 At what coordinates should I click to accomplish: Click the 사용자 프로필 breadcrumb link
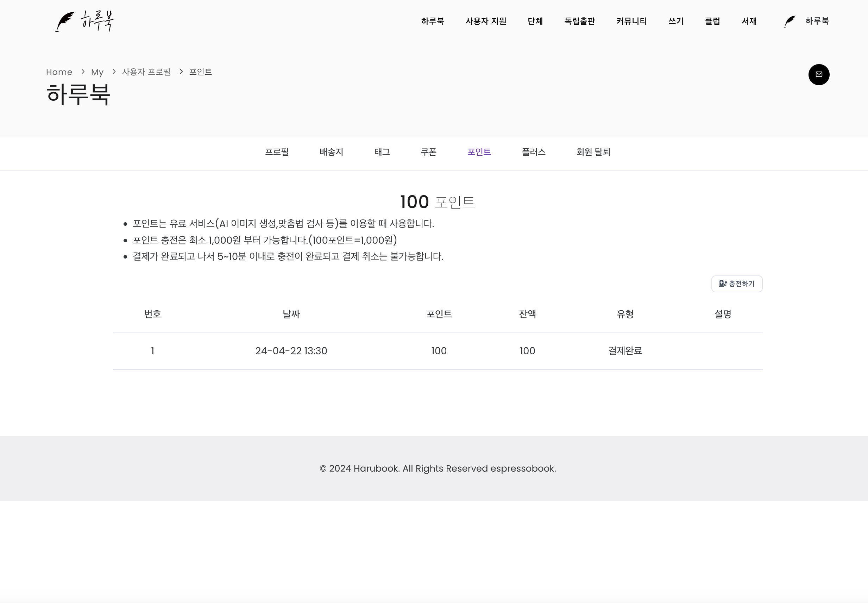(x=146, y=72)
